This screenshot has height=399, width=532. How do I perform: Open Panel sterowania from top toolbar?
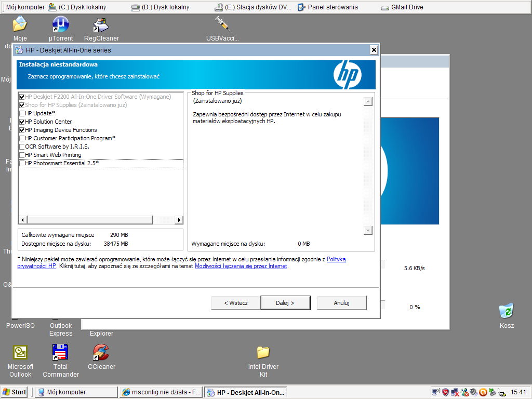328,7
